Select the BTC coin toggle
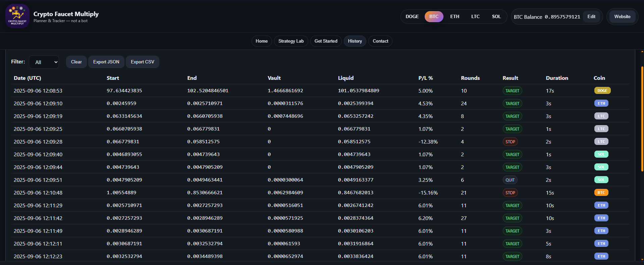 pyautogui.click(x=434, y=16)
